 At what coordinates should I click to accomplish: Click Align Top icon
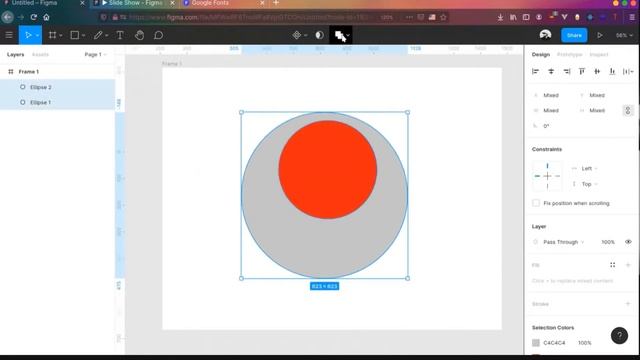pos(582,71)
